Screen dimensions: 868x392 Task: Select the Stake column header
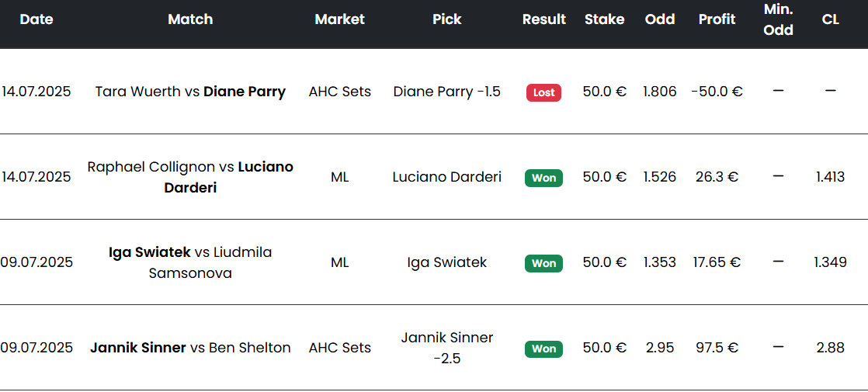click(605, 19)
